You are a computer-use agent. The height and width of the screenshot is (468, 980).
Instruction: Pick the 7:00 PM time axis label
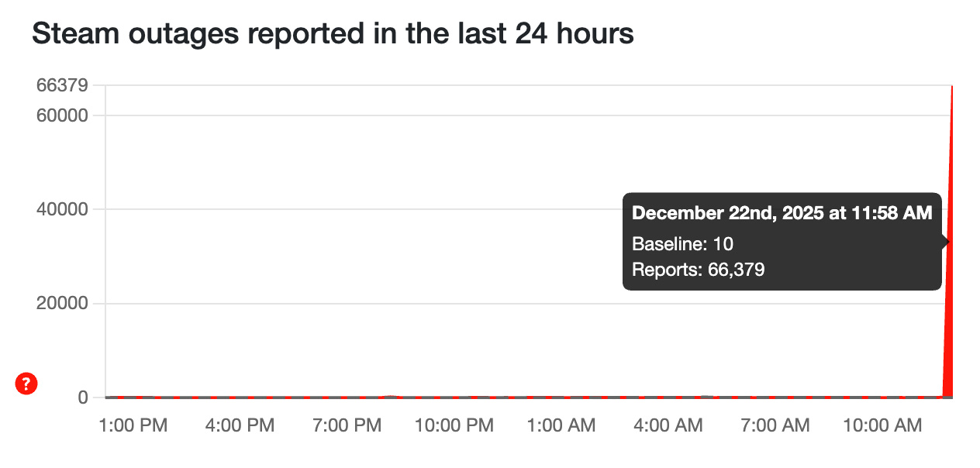pos(348,425)
